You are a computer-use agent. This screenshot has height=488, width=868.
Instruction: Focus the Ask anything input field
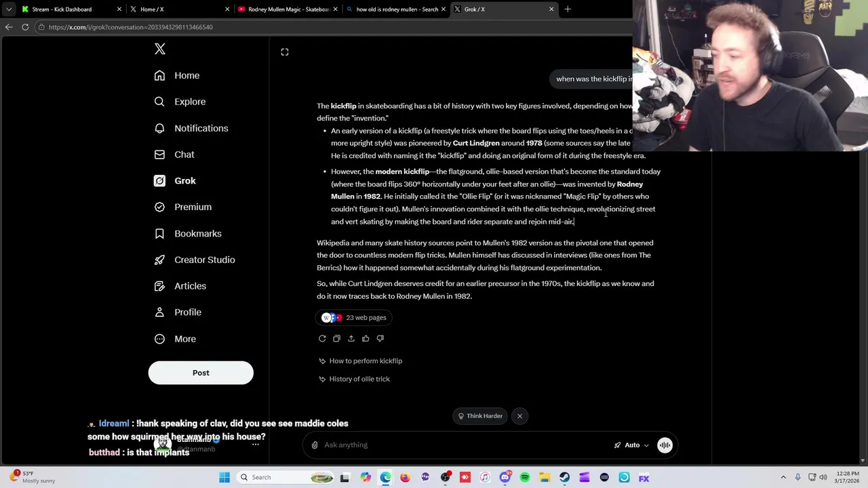coord(465,445)
